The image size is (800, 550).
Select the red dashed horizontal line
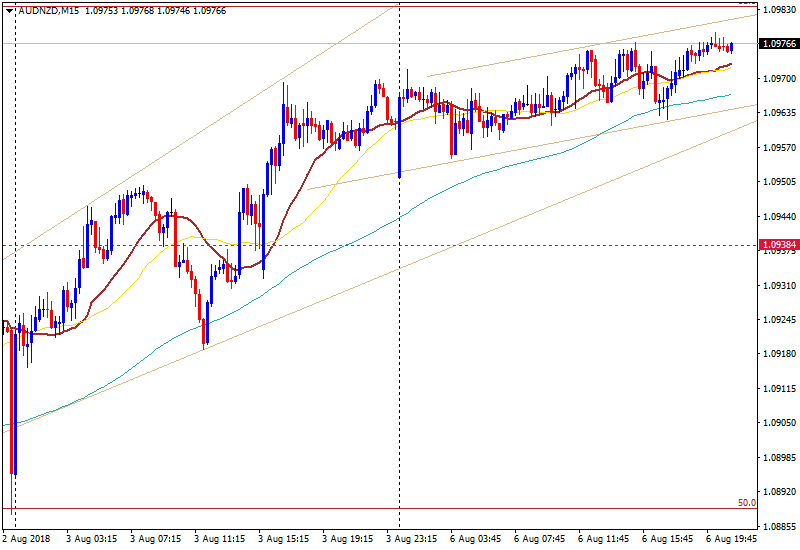click(500, 245)
